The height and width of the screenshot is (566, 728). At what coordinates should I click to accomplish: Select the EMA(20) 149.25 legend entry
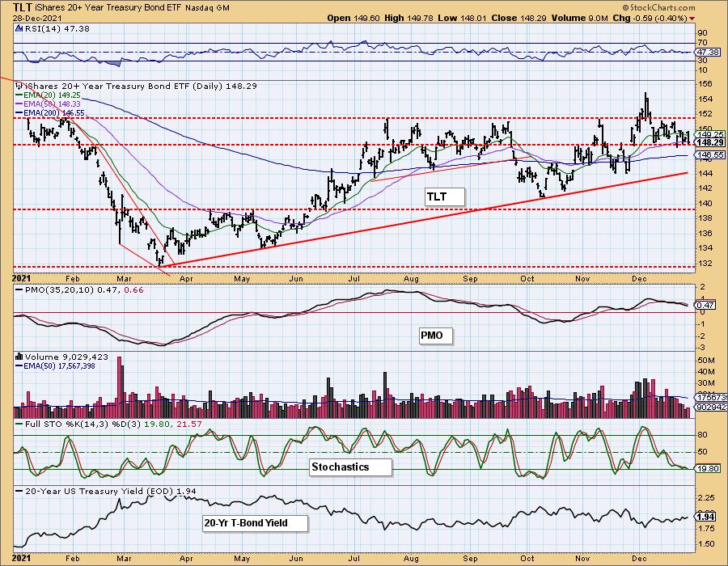click(x=49, y=95)
